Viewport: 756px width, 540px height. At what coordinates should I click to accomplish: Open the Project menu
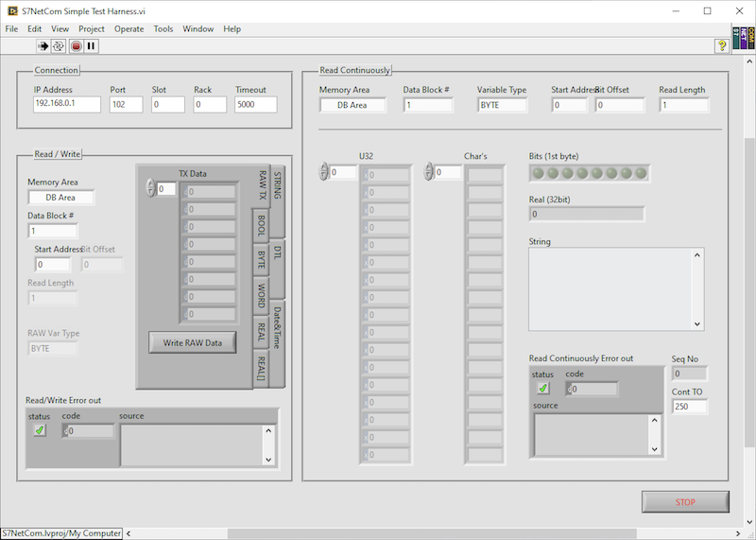pyautogui.click(x=92, y=29)
